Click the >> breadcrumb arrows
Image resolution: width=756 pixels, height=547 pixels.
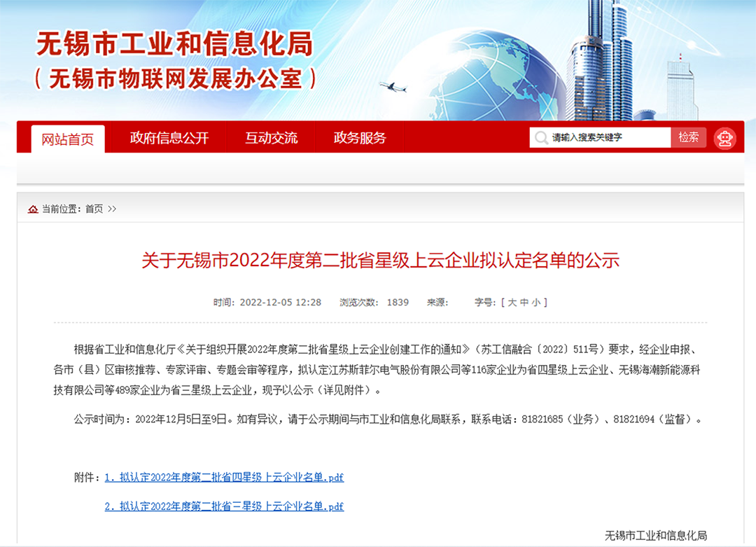112,209
